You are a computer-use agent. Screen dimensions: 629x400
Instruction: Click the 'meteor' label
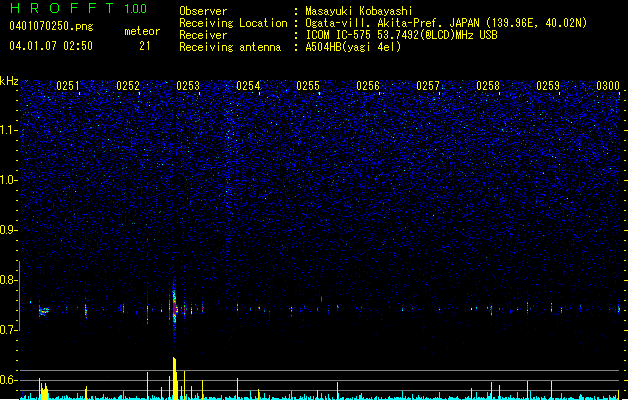(x=142, y=31)
